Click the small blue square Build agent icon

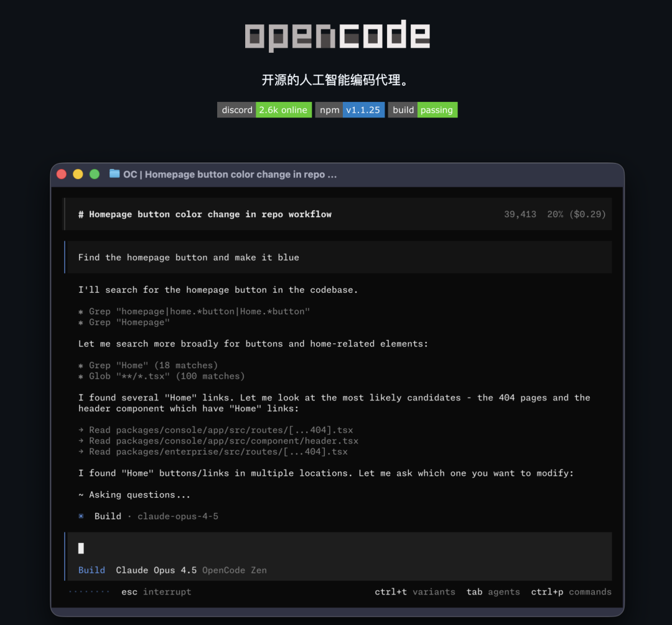(x=81, y=516)
